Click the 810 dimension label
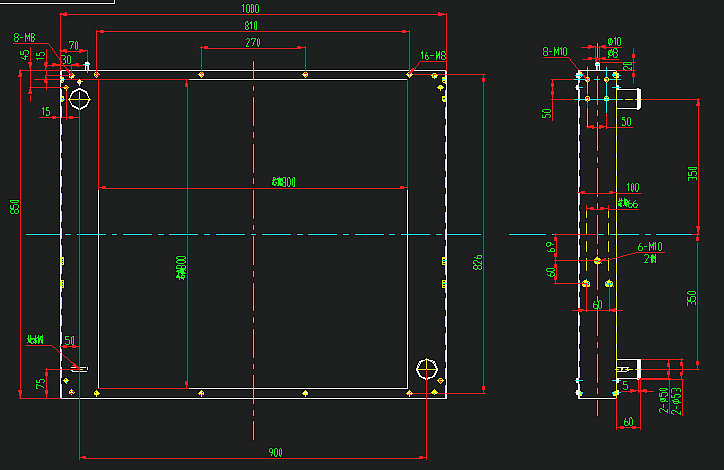724x470 pixels. (251, 24)
